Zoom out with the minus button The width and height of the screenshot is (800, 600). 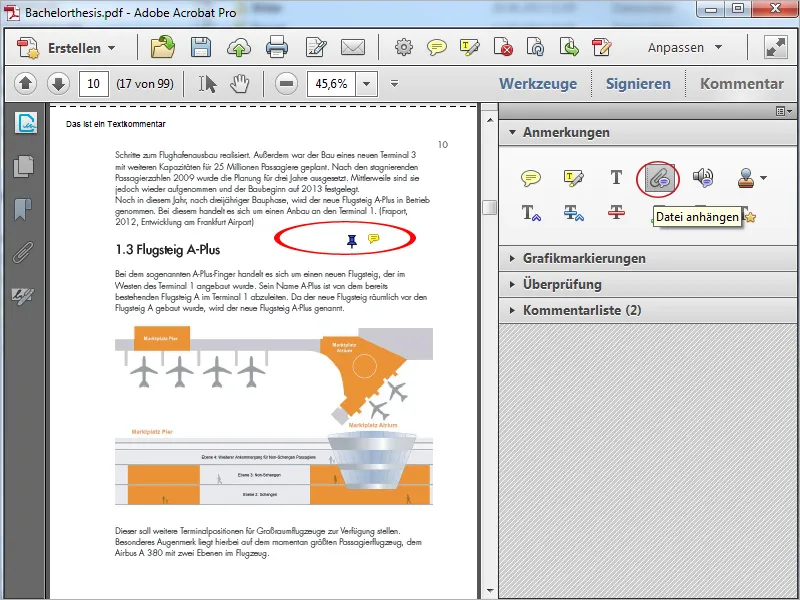(286, 83)
